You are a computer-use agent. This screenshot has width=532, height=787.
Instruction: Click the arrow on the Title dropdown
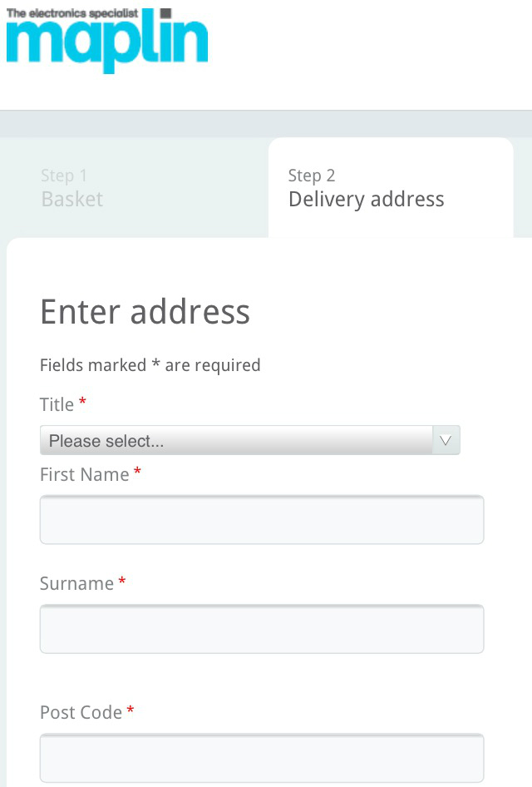point(446,440)
